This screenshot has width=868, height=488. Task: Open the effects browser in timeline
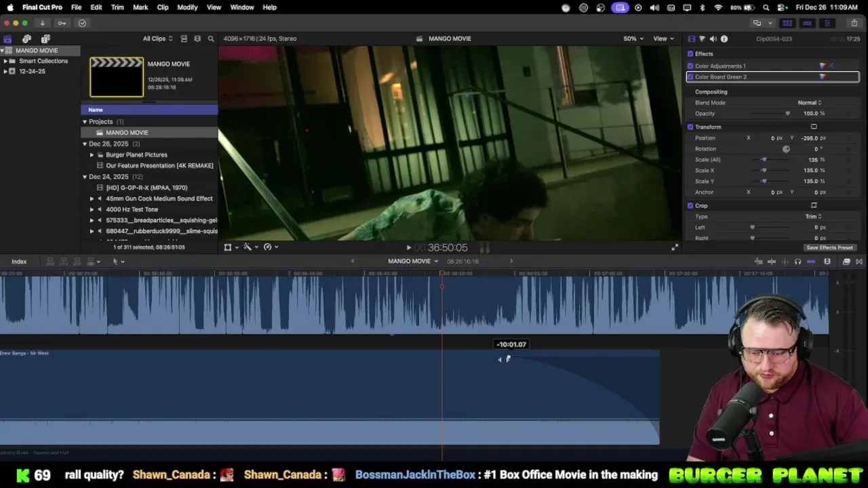(846, 262)
